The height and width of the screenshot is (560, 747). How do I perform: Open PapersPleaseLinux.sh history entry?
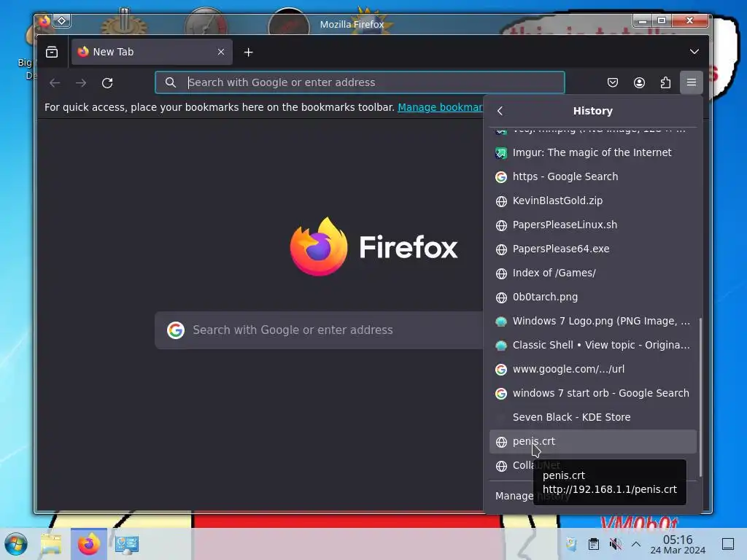coord(592,225)
